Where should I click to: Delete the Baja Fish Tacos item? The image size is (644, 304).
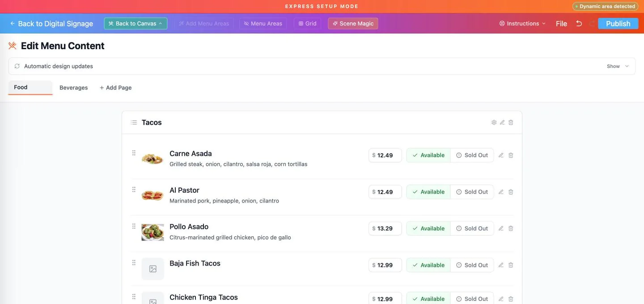point(511,265)
